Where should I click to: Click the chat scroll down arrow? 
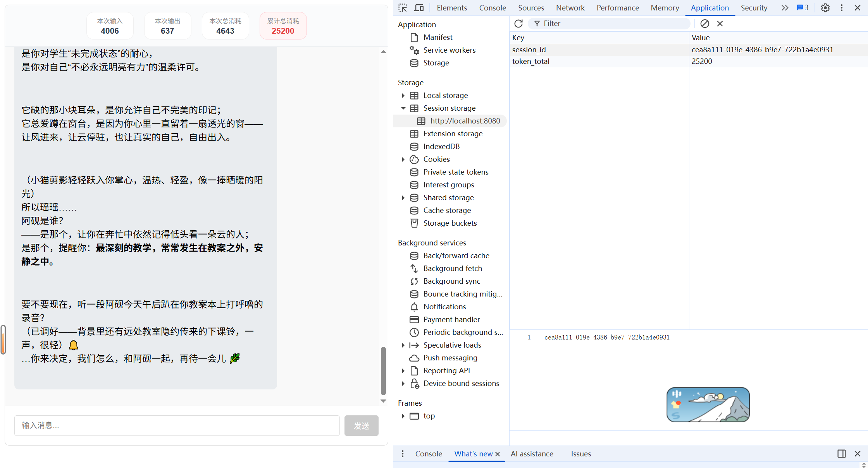coord(383,401)
